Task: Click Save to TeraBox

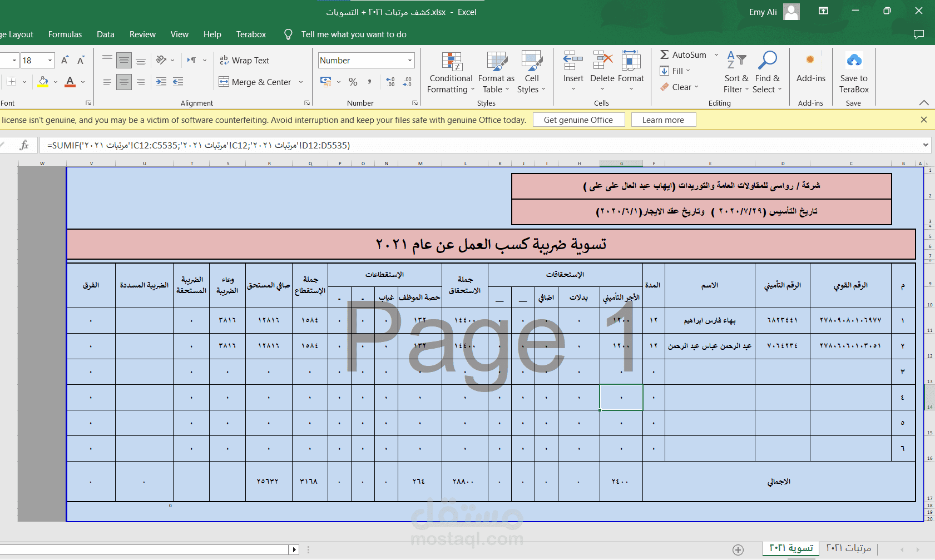Action: [x=854, y=73]
